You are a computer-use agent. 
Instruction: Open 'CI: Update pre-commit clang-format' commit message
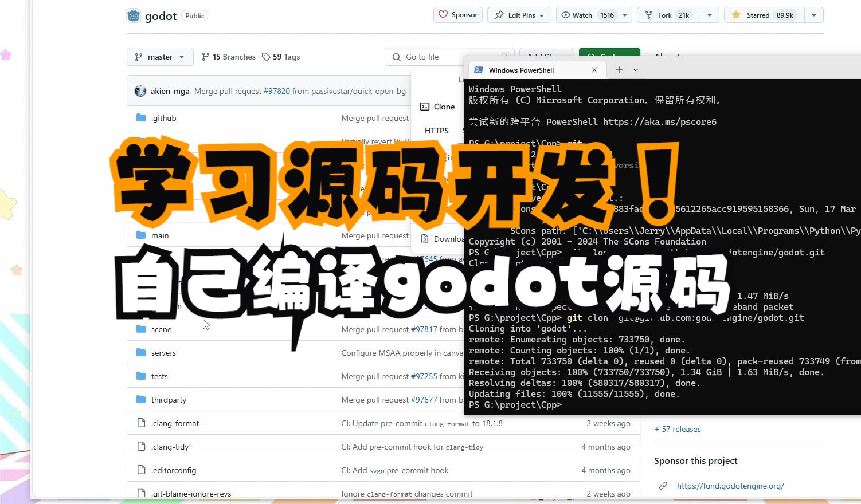click(x=422, y=423)
